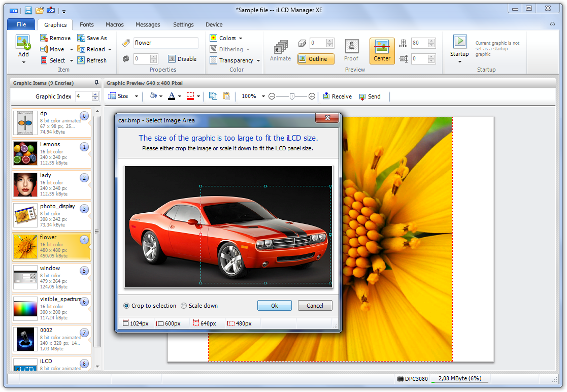The height and width of the screenshot is (392, 567).
Task: Switch to the Fonts tab
Action: (x=87, y=24)
